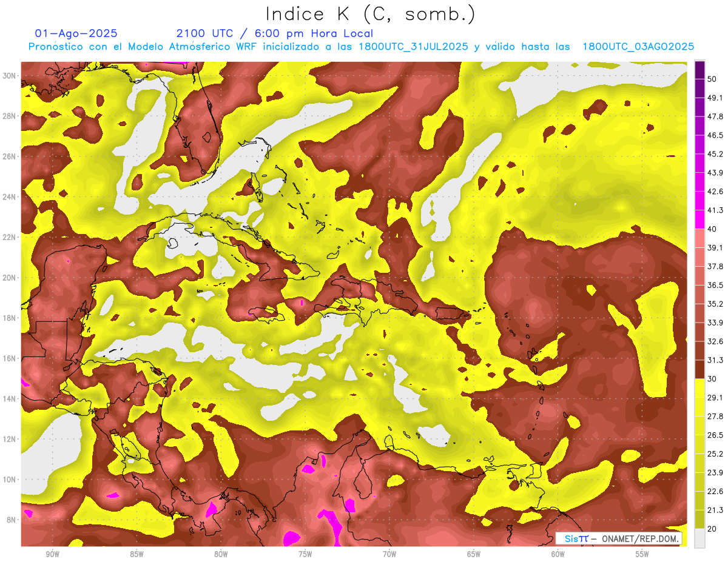Screen dimensions: 728x562
Task: Pick the magenta colour scale segment between 40 and 41.3
Action: tap(699, 219)
